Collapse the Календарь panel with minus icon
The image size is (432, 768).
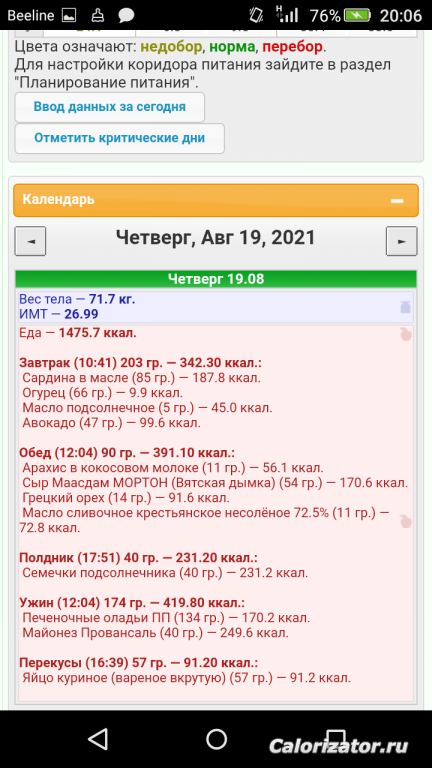coord(397,200)
